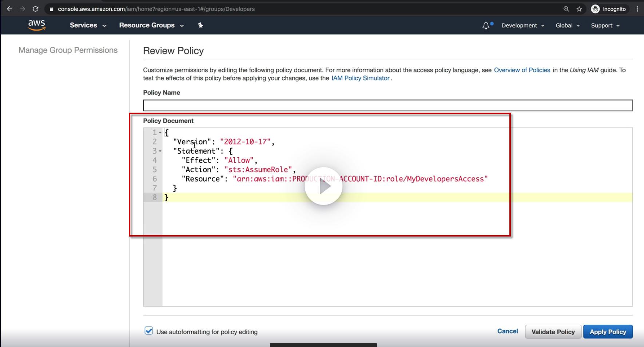Click line number 8 in the editor gutter
Viewport: 644px width, 347px height.
[155, 197]
